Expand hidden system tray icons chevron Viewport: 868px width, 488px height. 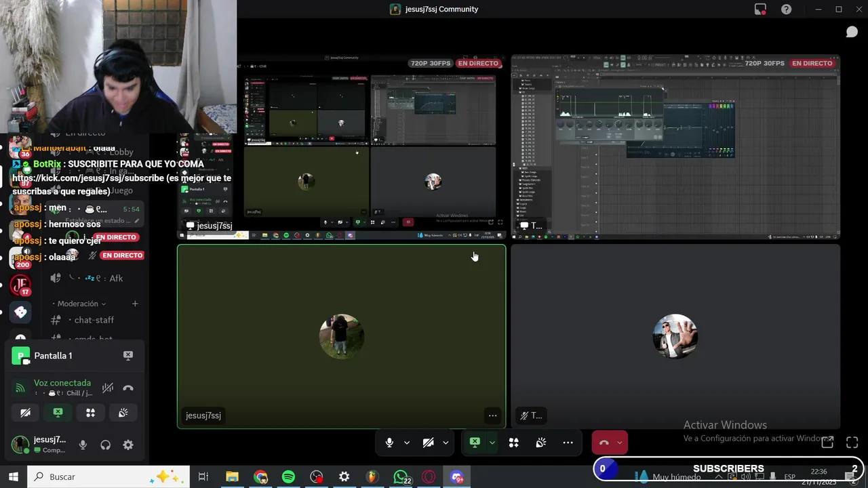pos(719,476)
